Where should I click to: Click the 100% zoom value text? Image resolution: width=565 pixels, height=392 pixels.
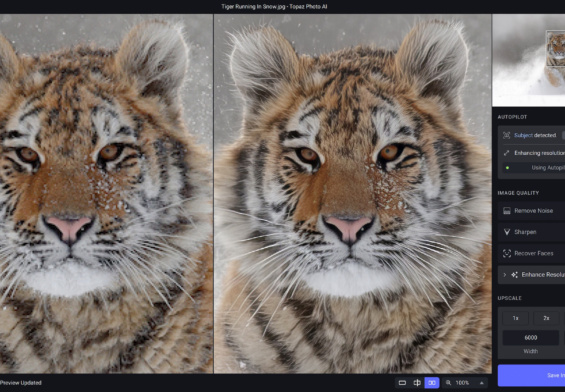(462, 383)
